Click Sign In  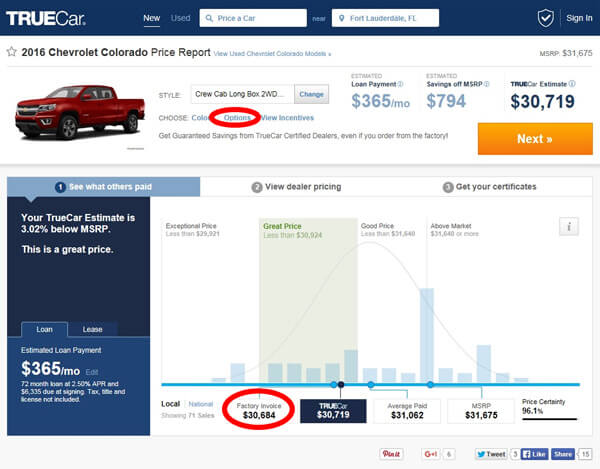point(579,18)
